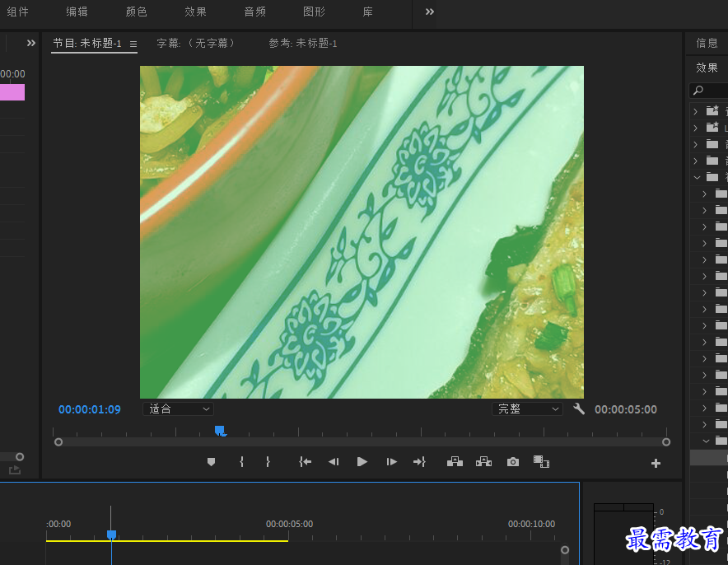728x565 pixels.
Task: Click the Lift button
Action: [455, 462]
